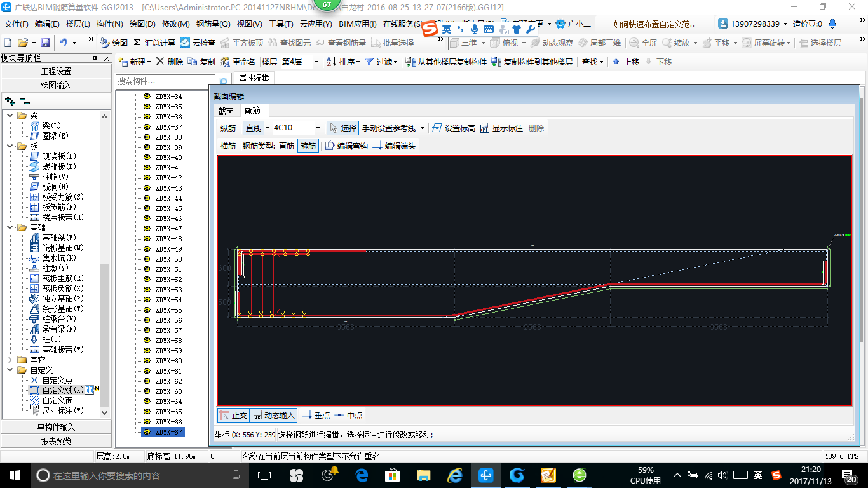Click the collapse-all minus icon in navigator
Screen dimensions: 868x488
pos(25,100)
